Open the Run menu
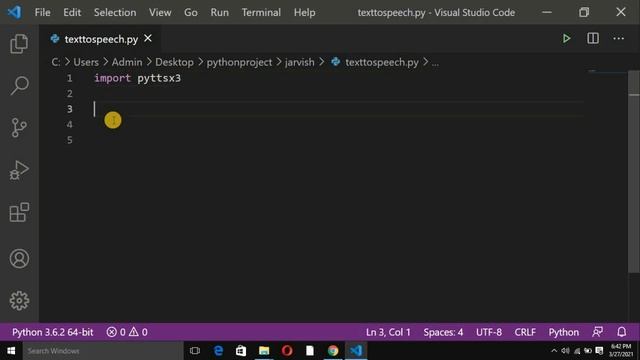The image size is (640, 360). pos(220,12)
